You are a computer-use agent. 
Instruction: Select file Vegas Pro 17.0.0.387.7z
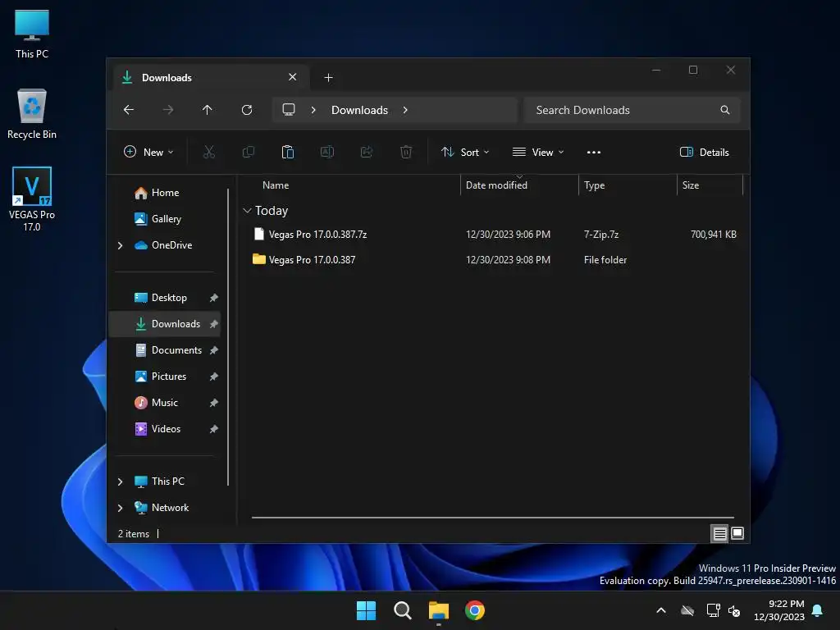493,235
